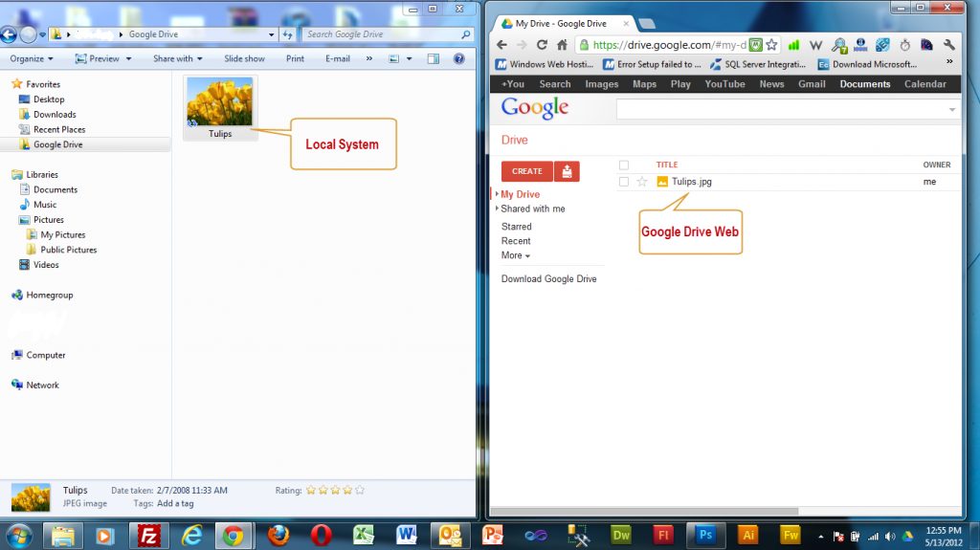Select My Pictures in Libraries tree
980x550 pixels.
pyautogui.click(x=62, y=235)
